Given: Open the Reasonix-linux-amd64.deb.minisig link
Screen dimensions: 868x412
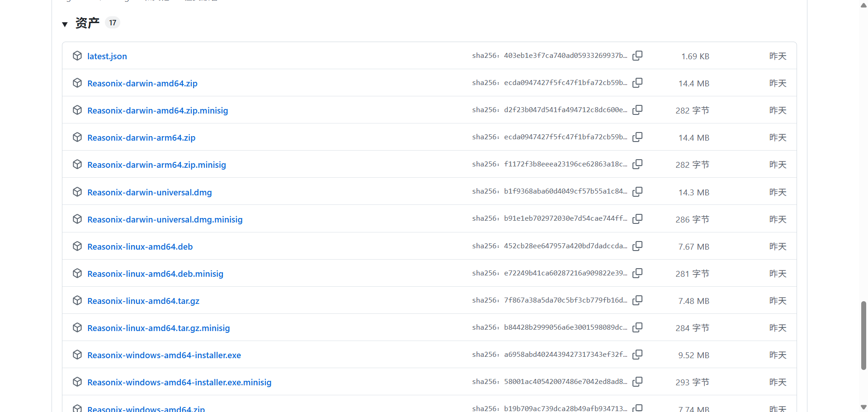Looking at the screenshot, I should coord(156,274).
